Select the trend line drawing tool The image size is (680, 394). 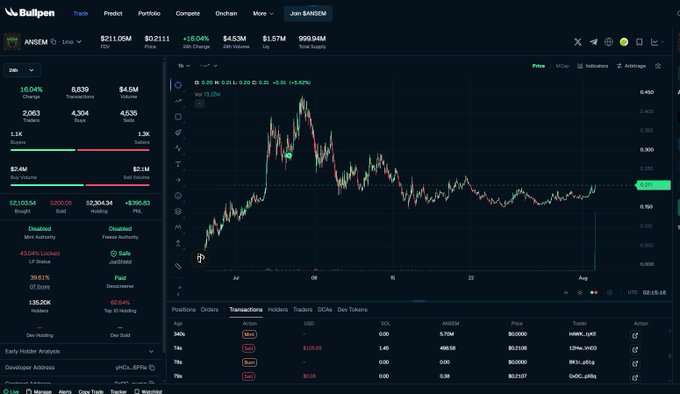(x=178, y=101)
